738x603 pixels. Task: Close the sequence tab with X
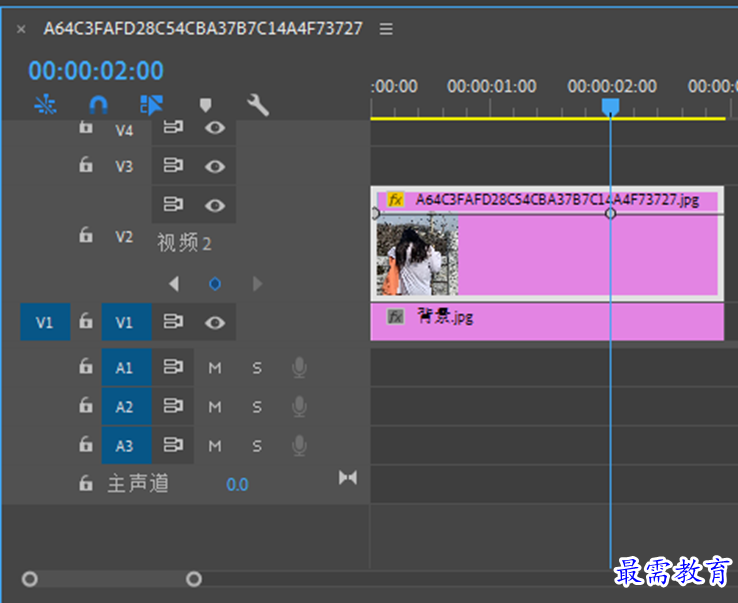(x=21, y=29)
